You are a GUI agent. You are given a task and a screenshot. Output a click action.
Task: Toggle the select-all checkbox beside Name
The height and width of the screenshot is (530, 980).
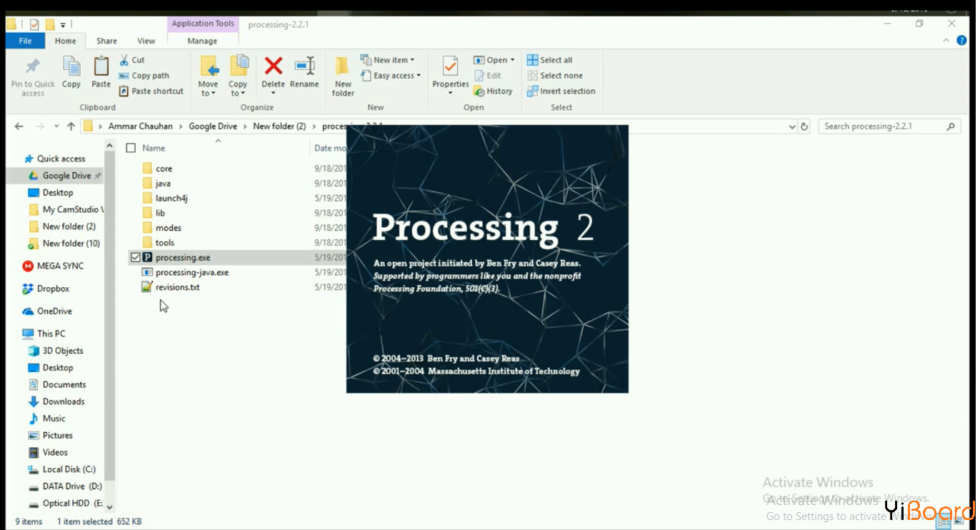tap(131, 148)
